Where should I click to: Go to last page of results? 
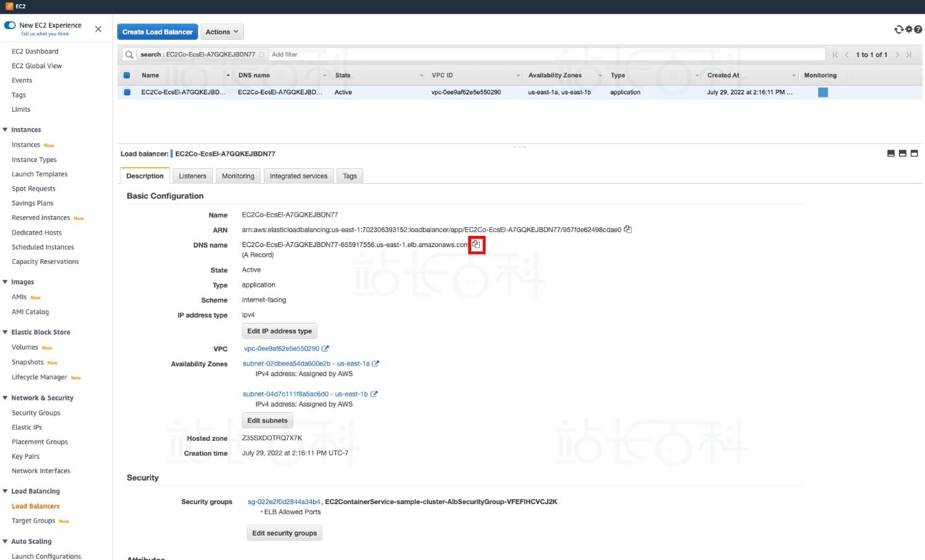(x=909, y=55)
